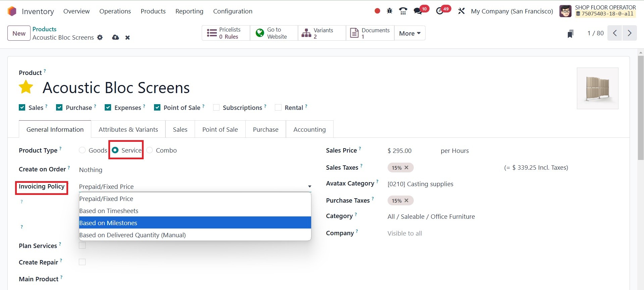644x290 pixels.
Task: Open the Reporting menu
Action: (189, 11)
